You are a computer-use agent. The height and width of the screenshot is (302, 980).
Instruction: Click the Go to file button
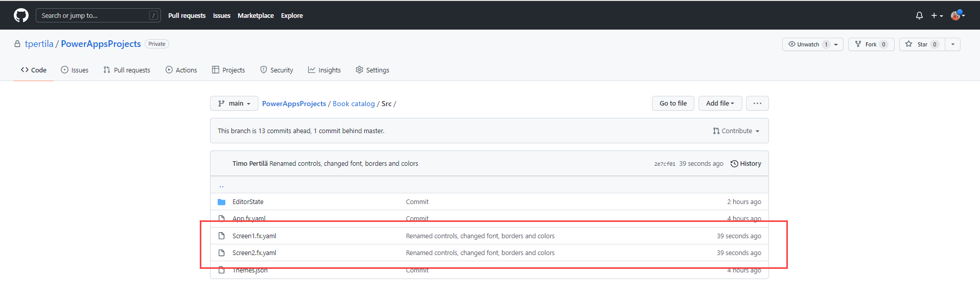[x=673, y=104]
